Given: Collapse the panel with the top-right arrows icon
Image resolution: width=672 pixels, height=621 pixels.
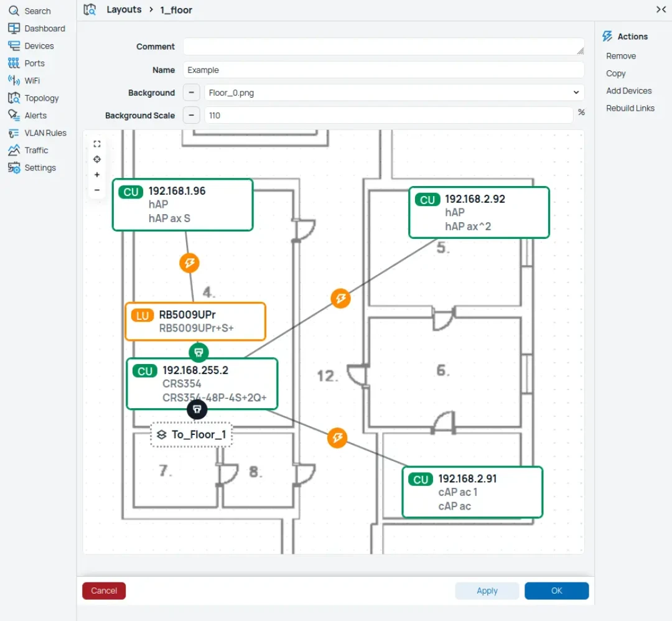Looking at the screenshot, I should pos(661,9).
